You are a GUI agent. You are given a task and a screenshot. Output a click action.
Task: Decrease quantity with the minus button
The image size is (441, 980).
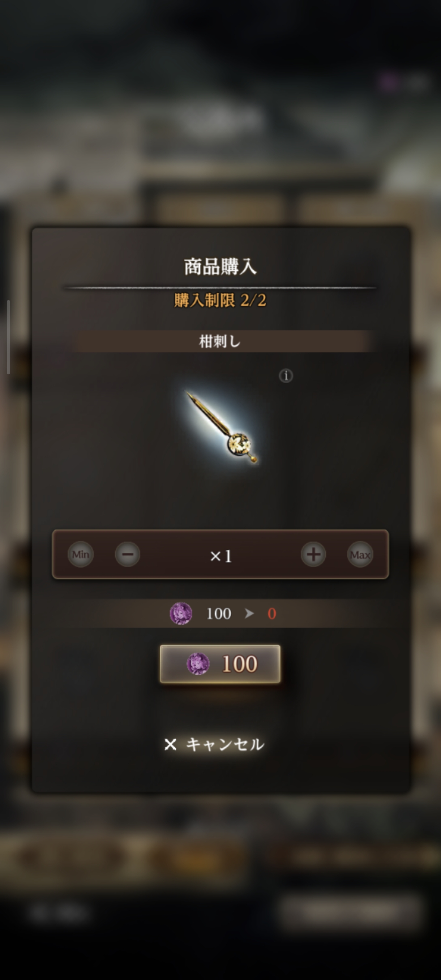(128, 554)
